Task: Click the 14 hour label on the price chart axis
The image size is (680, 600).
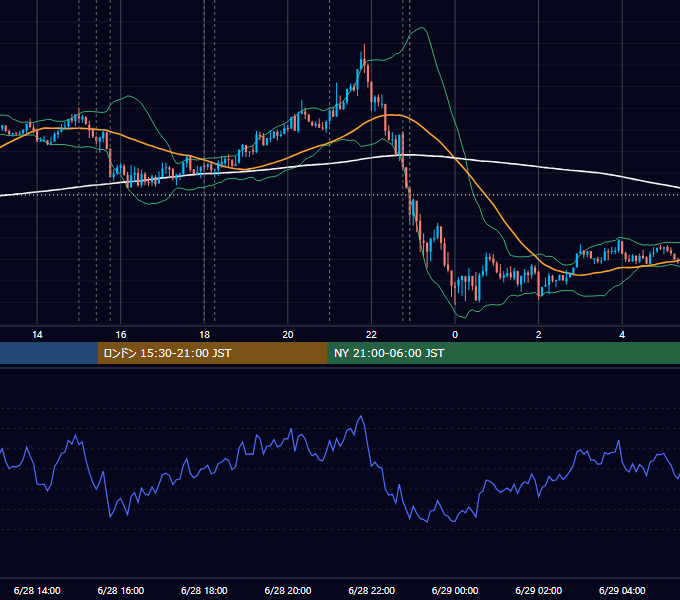Action: pos(37,335)
